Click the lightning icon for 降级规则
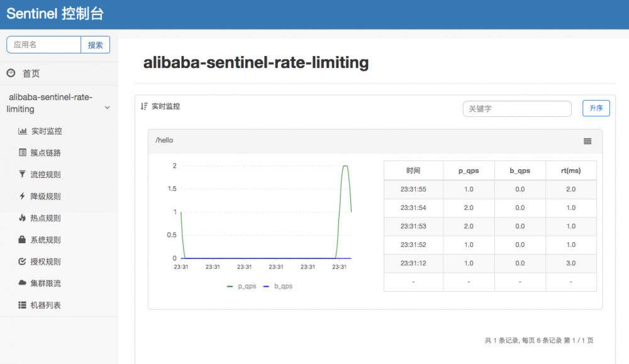The image size is (629, 364). (21, 196)
